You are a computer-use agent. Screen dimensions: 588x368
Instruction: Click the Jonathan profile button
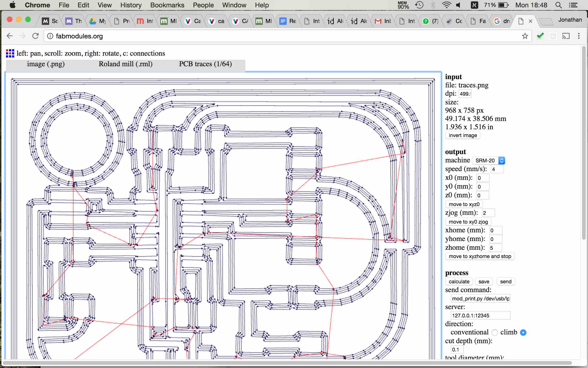[x=570, y=20]
